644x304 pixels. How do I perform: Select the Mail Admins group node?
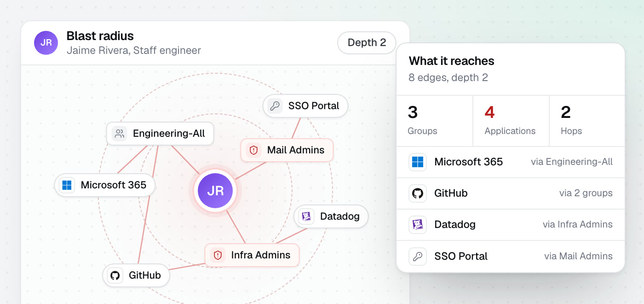click(287, 150)
